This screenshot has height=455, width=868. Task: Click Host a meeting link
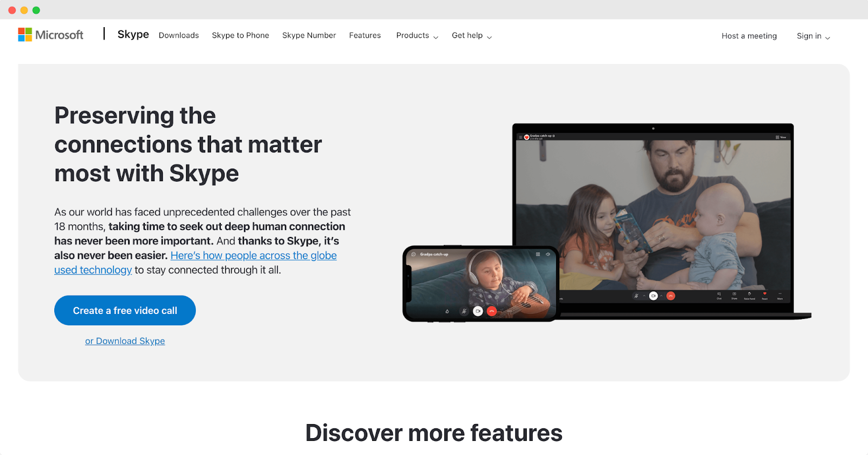pyautogui.click(x=749, y=36)
